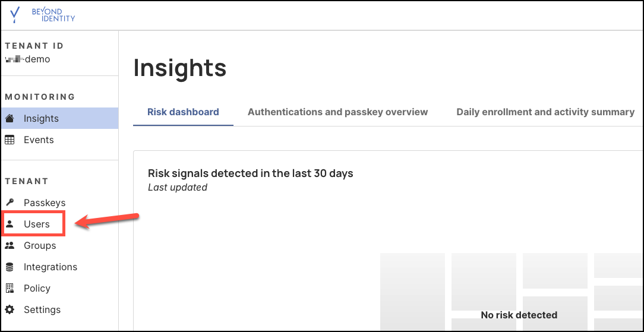Open the Policy page

[x=37, y=288]
